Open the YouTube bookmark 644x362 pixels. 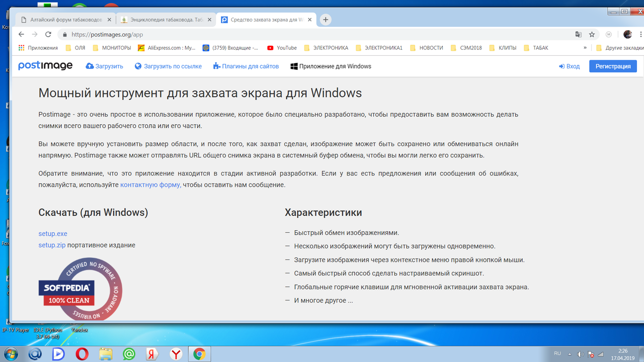[282, 48]
